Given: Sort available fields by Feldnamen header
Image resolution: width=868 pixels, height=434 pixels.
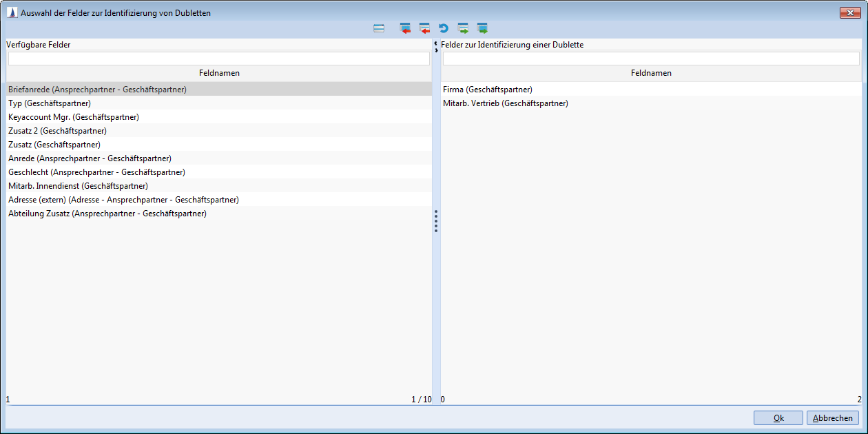Looking at the screenshot, I should pos(218,73).
